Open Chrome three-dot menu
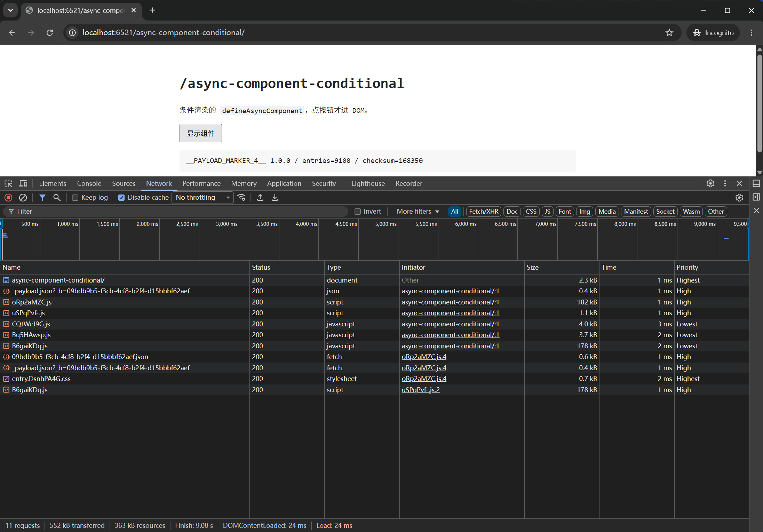This screenshot has height=532, width=763. (752, 33)
